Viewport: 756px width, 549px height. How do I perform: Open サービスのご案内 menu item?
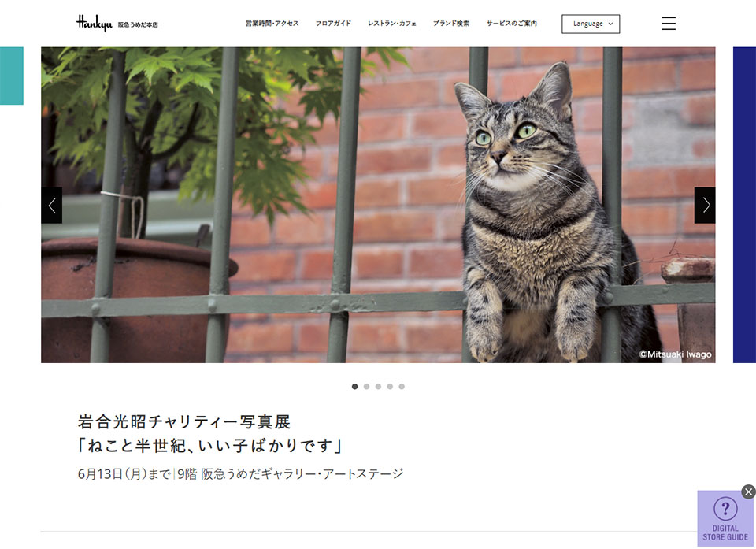coord(512,23)
